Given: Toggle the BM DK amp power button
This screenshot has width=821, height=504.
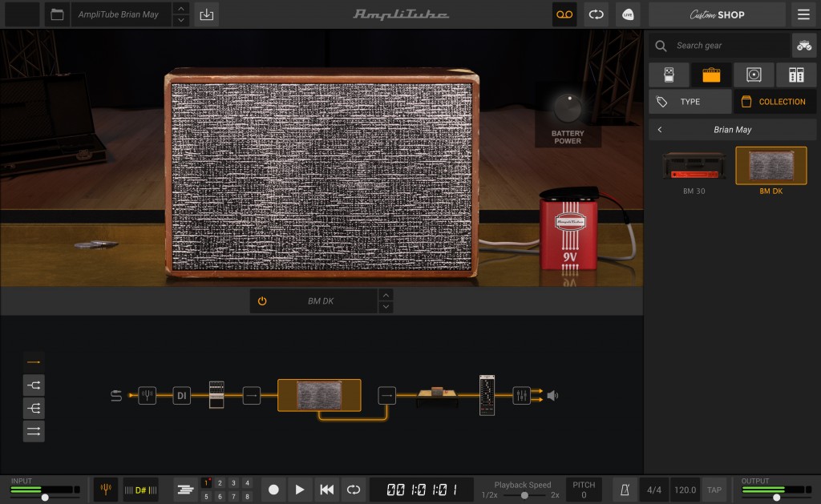Looking at the screenshot, I should point(262,301).
